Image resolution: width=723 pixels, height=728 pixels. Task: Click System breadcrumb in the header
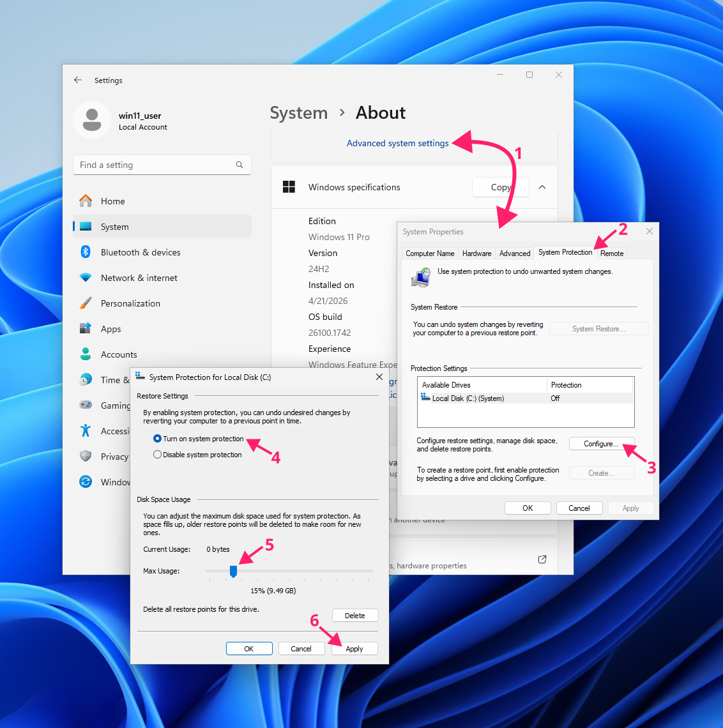tap(298, 113)
